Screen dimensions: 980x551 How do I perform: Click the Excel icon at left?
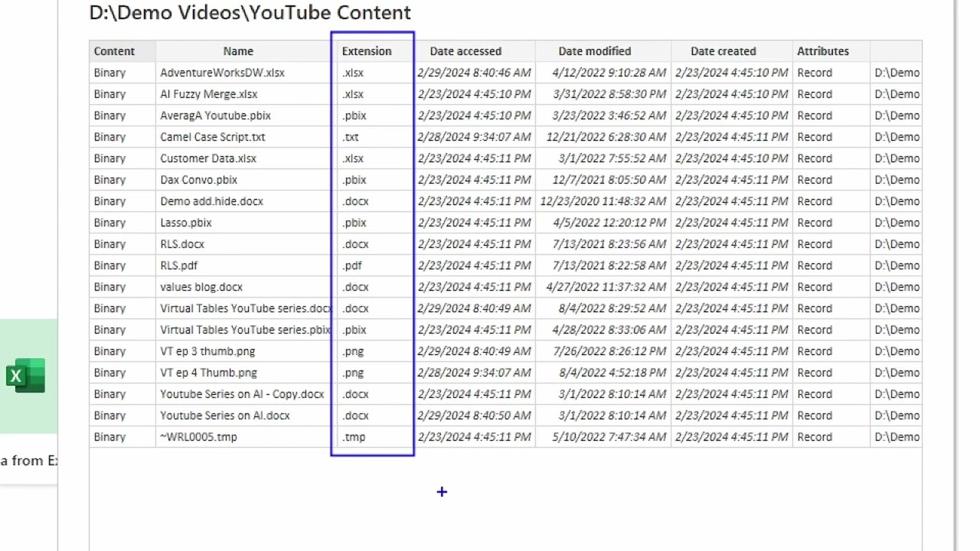tap(25, 376)
